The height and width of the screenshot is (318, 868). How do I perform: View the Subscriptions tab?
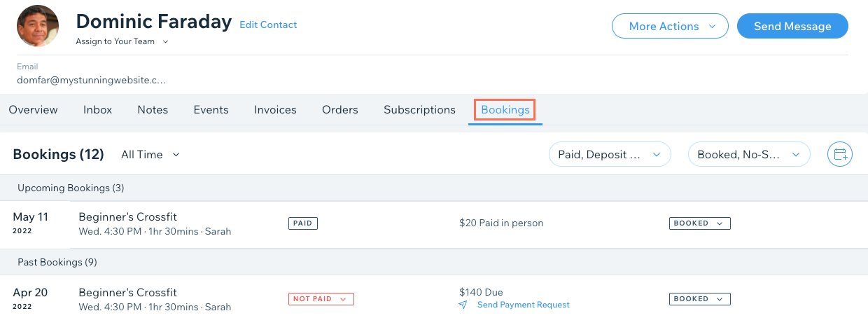419,110
